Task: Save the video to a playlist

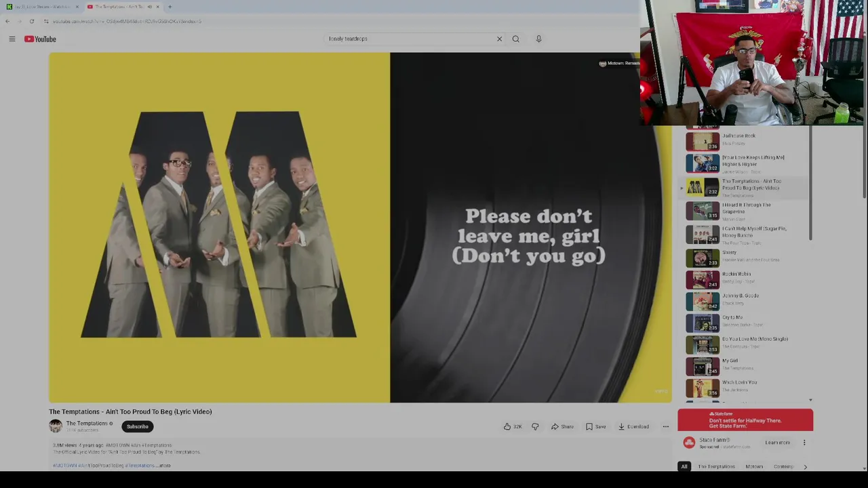Action: pos(596,426)
